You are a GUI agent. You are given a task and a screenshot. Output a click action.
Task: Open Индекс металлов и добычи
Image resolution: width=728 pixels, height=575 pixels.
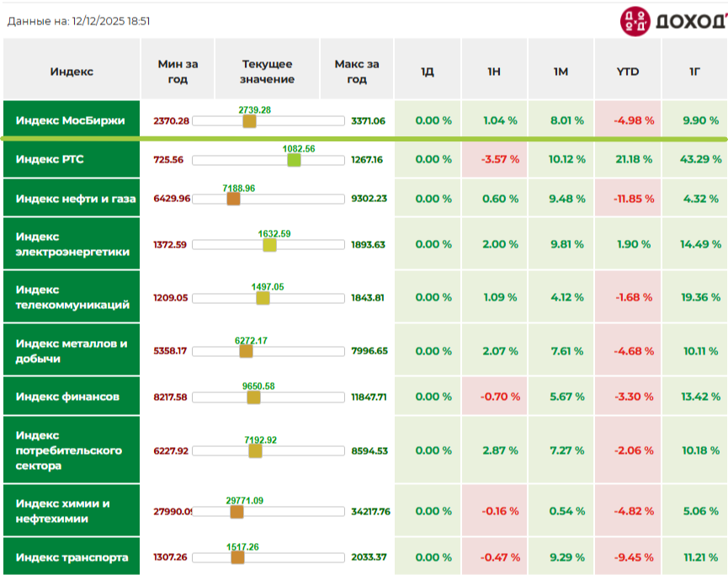pos(72,350)
